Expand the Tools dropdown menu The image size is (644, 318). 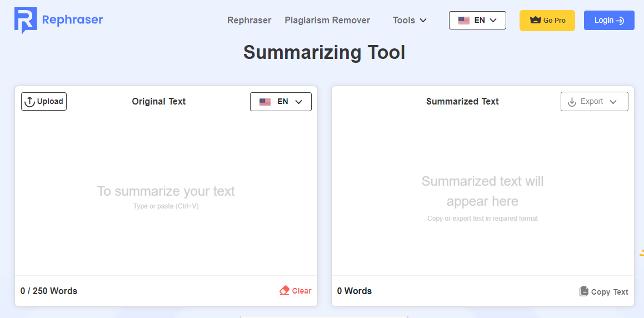tap(410, 21)
